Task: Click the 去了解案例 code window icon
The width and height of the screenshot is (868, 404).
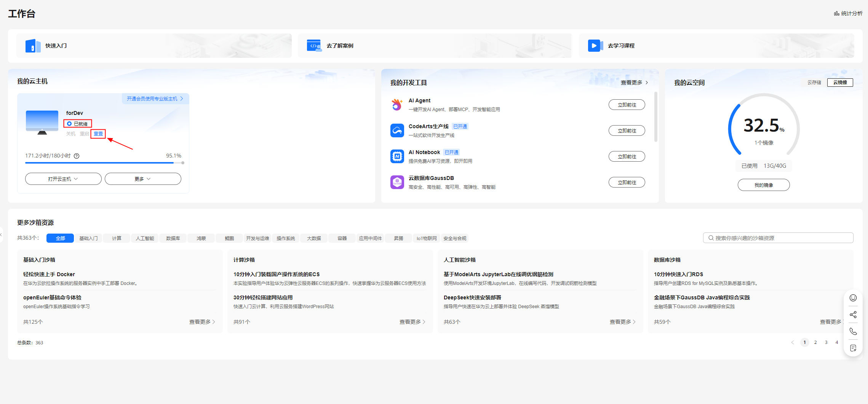Action: point(314,46)
